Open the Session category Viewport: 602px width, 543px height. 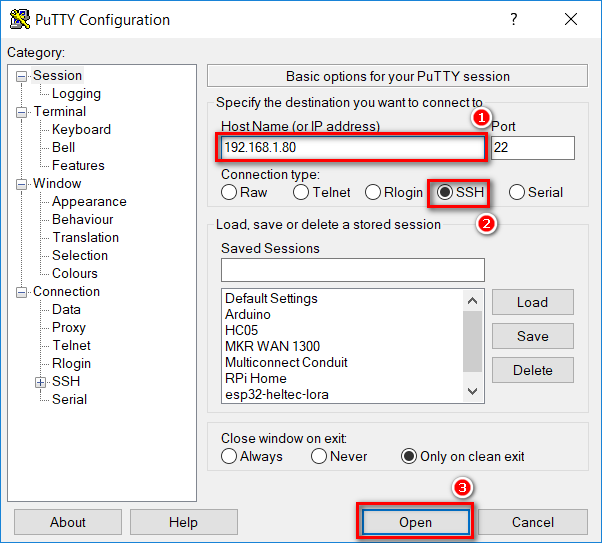click(57, 76)
